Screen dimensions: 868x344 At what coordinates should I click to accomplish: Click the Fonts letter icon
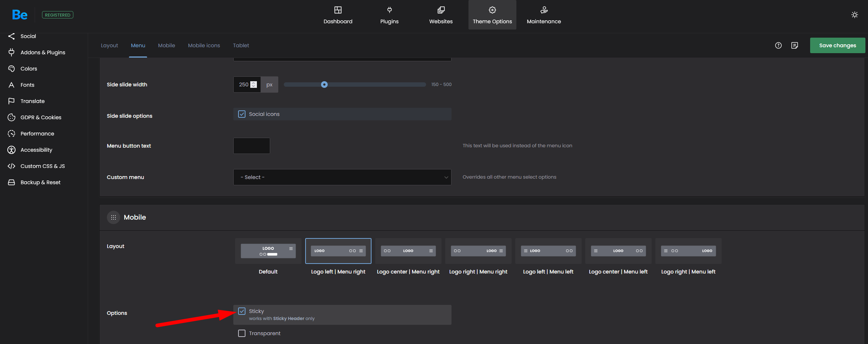coord(11,85)
